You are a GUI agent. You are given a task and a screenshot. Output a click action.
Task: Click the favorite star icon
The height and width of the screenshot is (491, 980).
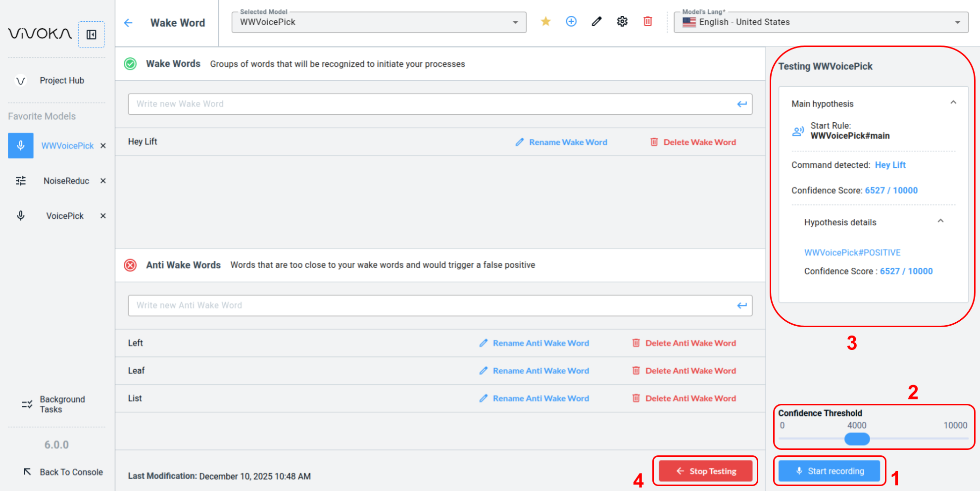(x=545, y=21)
